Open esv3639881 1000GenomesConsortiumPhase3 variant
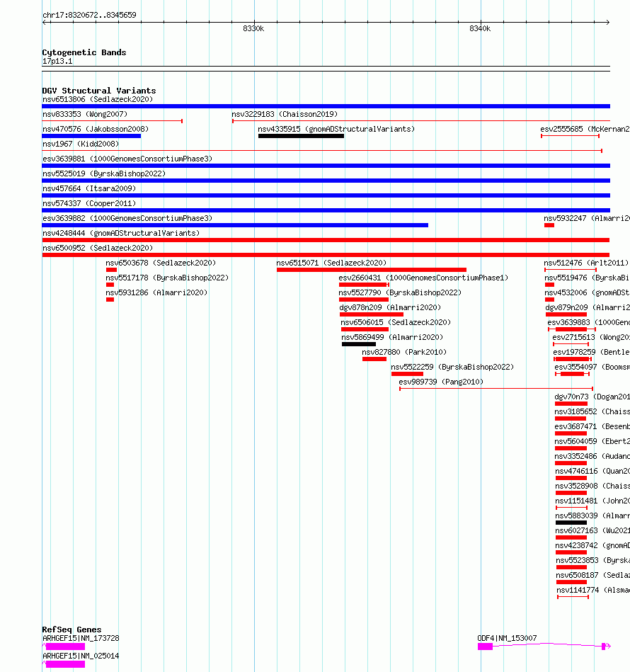The height and width of the screenshot is (672, 630). [127, 159]
